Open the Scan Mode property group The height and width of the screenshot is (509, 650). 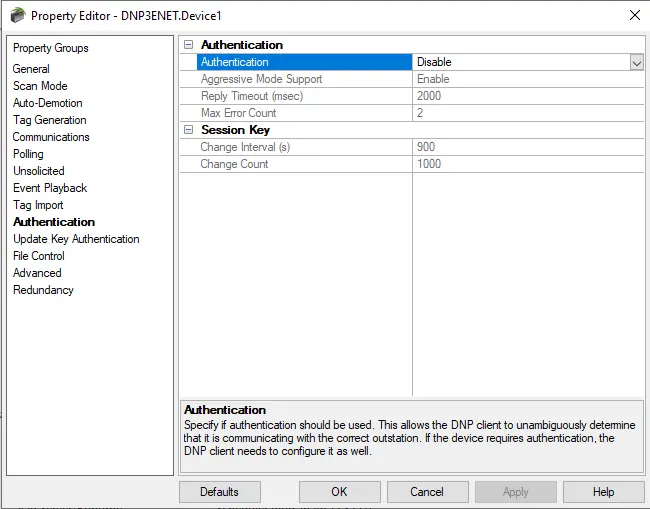40,86
